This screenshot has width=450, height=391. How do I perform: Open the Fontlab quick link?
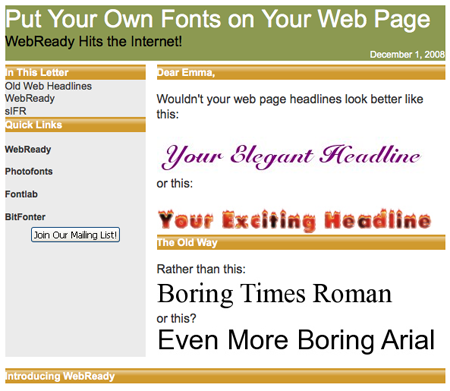[21, 194]
